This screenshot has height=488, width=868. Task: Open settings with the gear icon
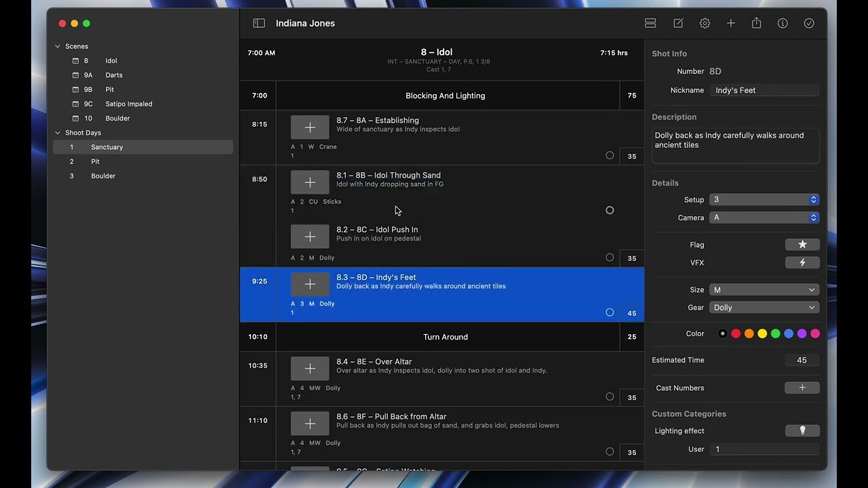705,23
